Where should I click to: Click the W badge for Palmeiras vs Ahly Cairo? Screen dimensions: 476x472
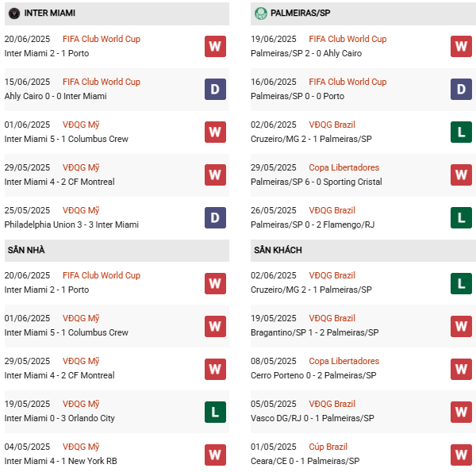pyautogui.click(x=461, y=47)
